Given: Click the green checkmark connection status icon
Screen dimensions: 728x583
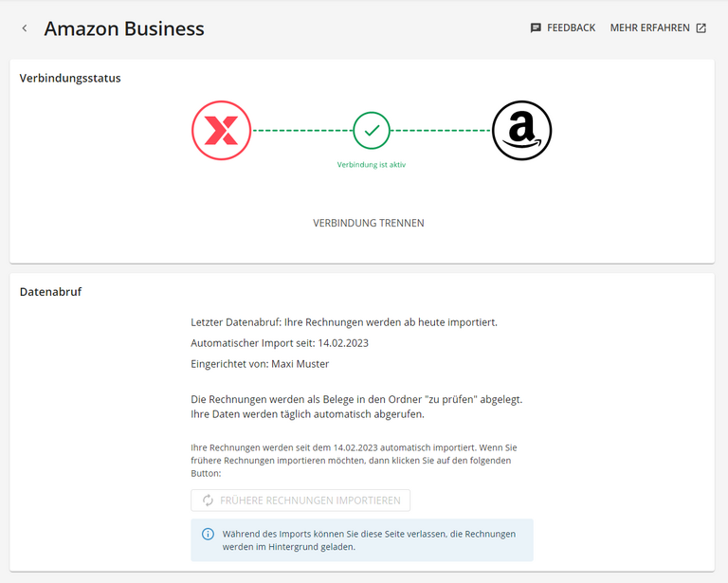Looking at the screenshot, I should (x=372, y=130).
